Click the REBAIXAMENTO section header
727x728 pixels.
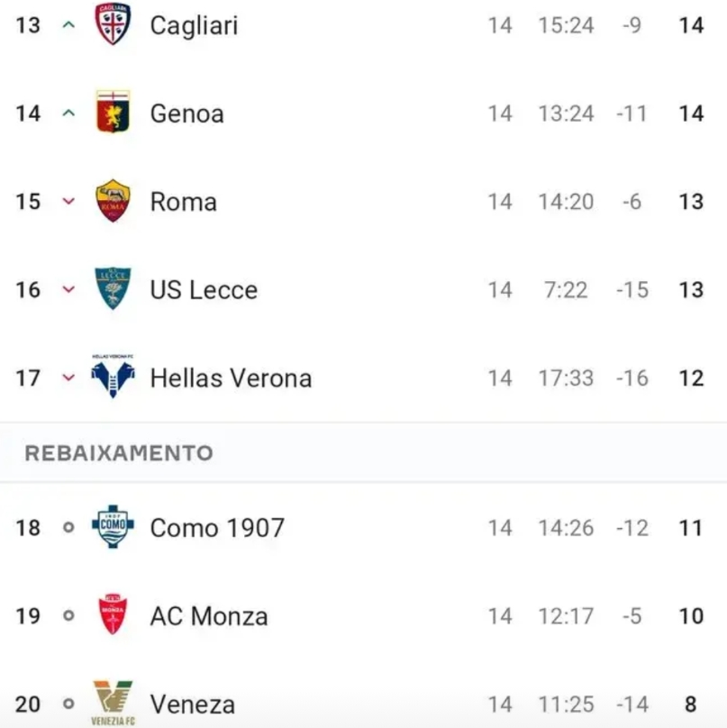[x=119, y=453]
